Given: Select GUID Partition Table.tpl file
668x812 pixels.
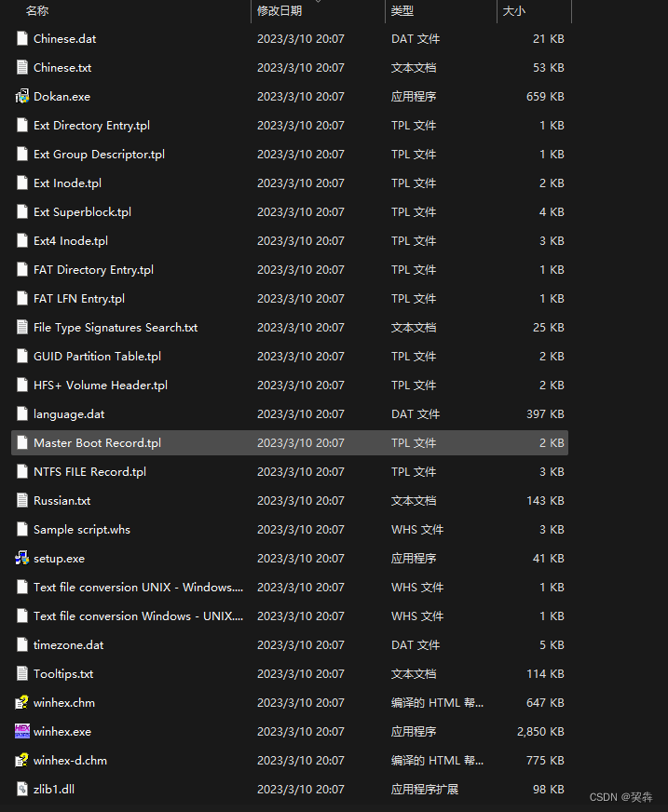Looking at the screenshot, I should [97, 356].
